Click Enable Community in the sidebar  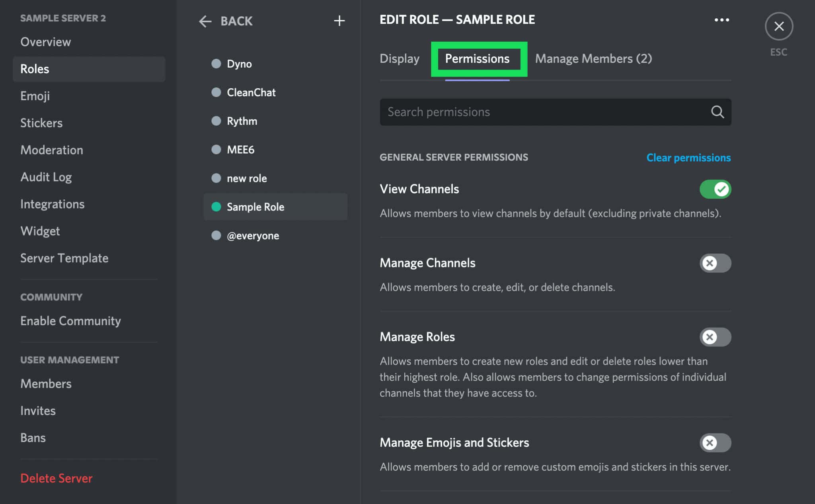(x=70, y=321)
